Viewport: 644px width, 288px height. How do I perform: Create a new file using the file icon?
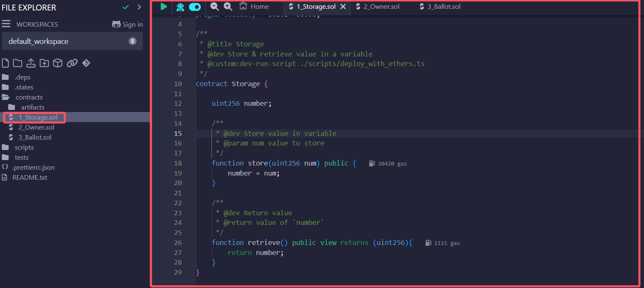pyautogui.click(x=5, y=63)
